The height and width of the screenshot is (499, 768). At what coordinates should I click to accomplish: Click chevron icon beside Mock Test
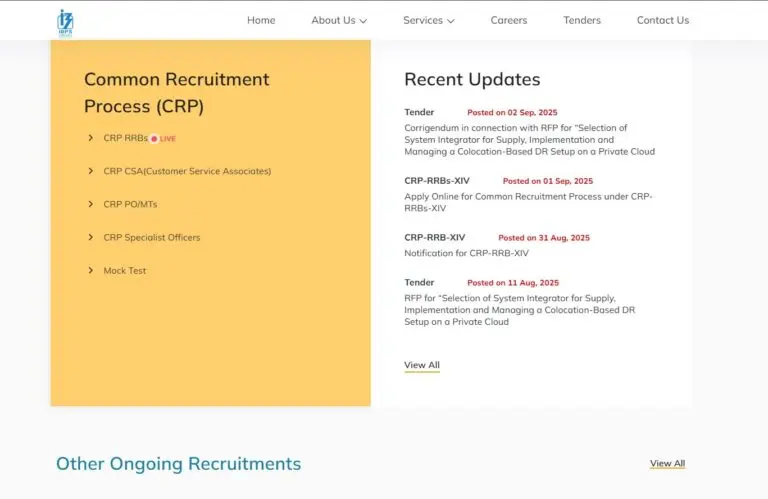91,270
